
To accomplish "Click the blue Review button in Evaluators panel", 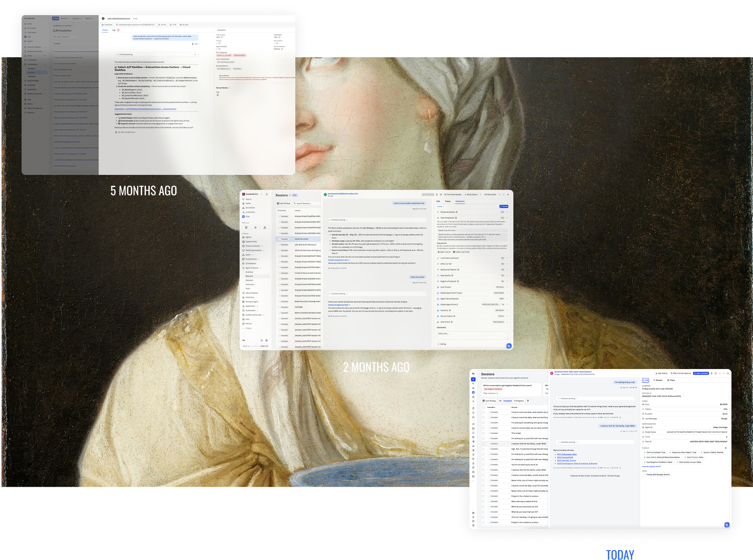I will pyautogui.click(x=504, y=206).
